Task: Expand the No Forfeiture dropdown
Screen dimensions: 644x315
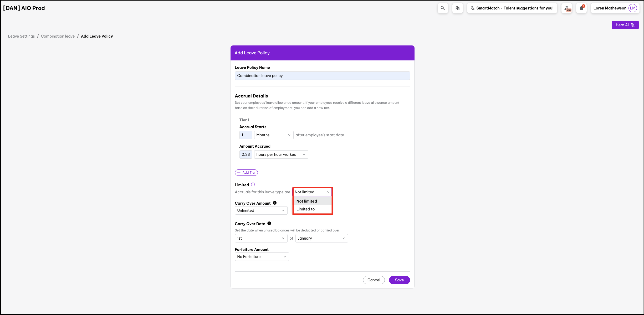Action: pyautogui.click(x=262, y=257)
